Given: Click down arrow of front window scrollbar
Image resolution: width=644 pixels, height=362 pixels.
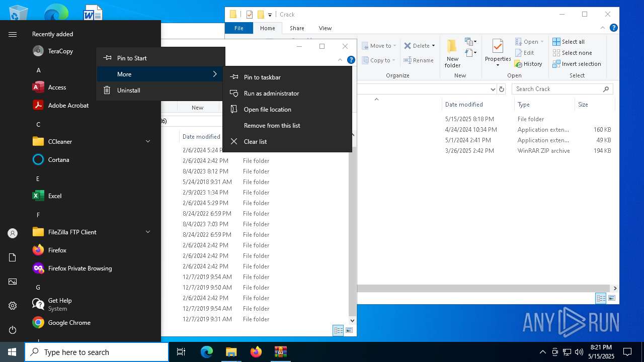Looking at the screenshot, I should click(x=352, y=320).
